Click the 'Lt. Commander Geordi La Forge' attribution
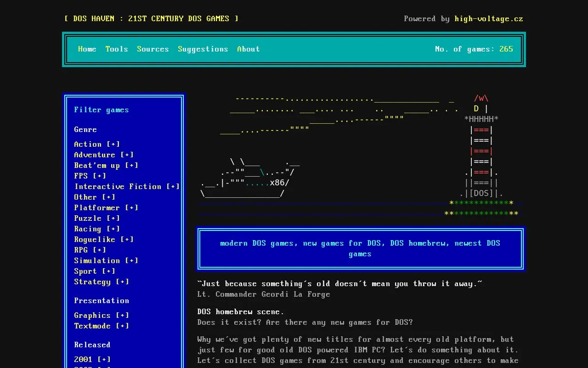Viewport: 588px width, 368px height. pos(264,294)
